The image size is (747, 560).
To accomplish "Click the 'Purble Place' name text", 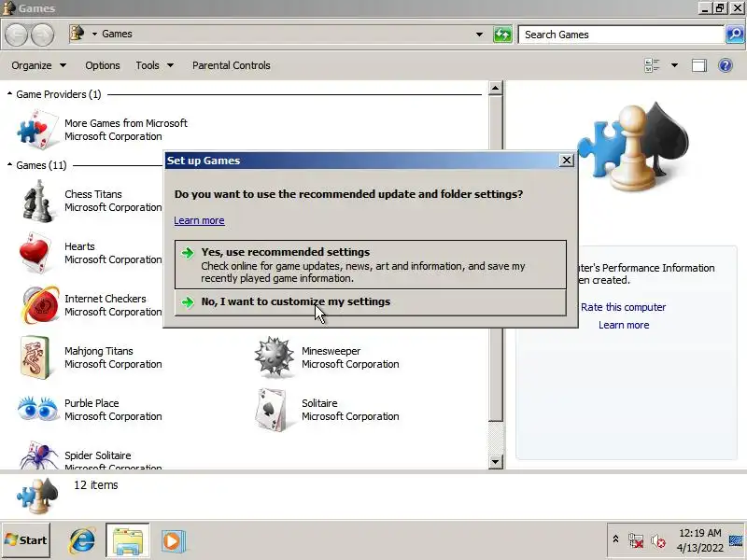I will pyautogui.click(x=92, y=403).
